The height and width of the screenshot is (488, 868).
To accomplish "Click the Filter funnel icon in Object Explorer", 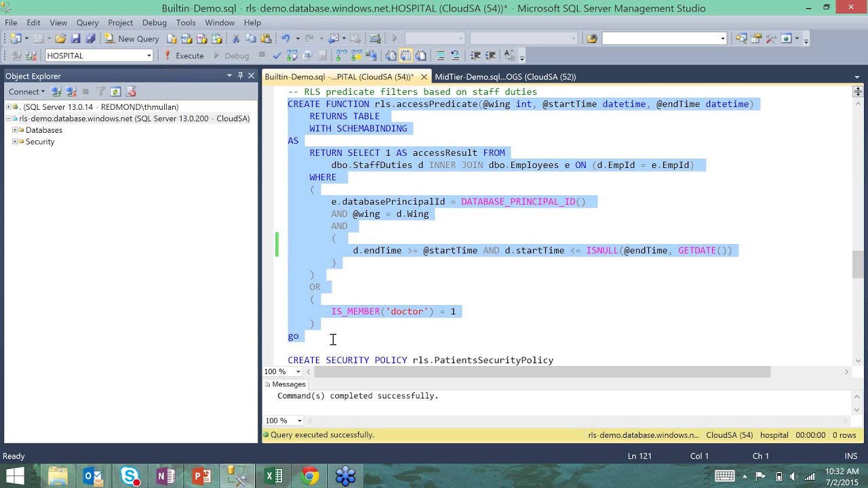I will (100, 91).
